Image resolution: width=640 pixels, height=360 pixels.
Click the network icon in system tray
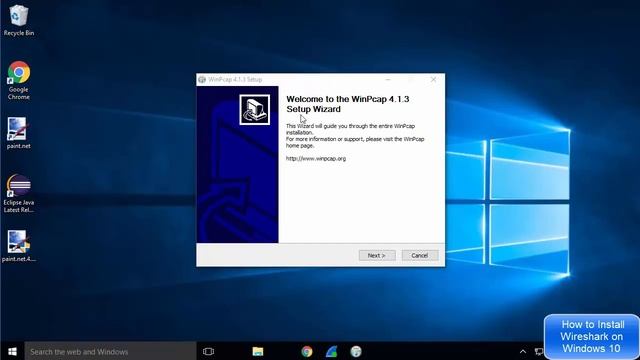coord(539,351)
